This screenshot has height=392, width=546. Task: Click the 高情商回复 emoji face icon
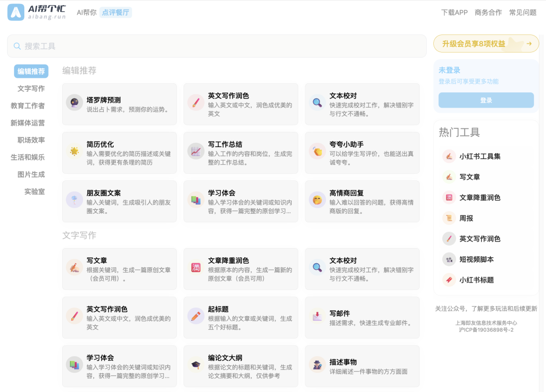(317, 200)
